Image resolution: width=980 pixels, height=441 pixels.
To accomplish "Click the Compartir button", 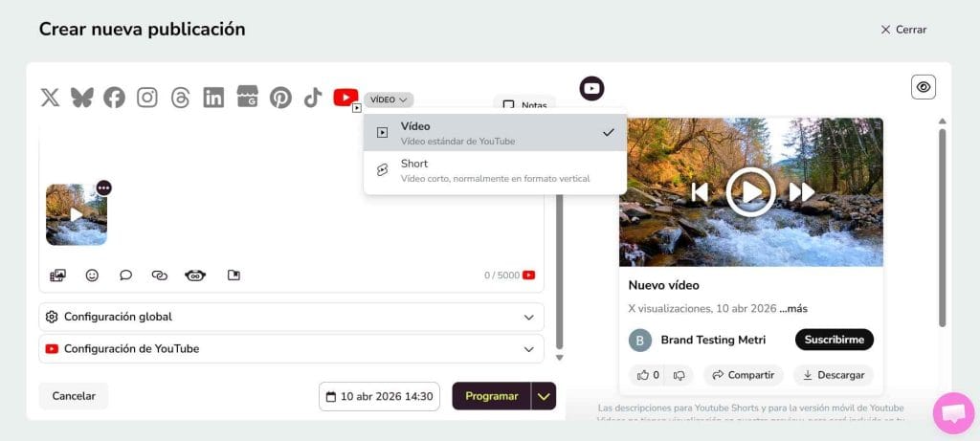I will point(743,375).
